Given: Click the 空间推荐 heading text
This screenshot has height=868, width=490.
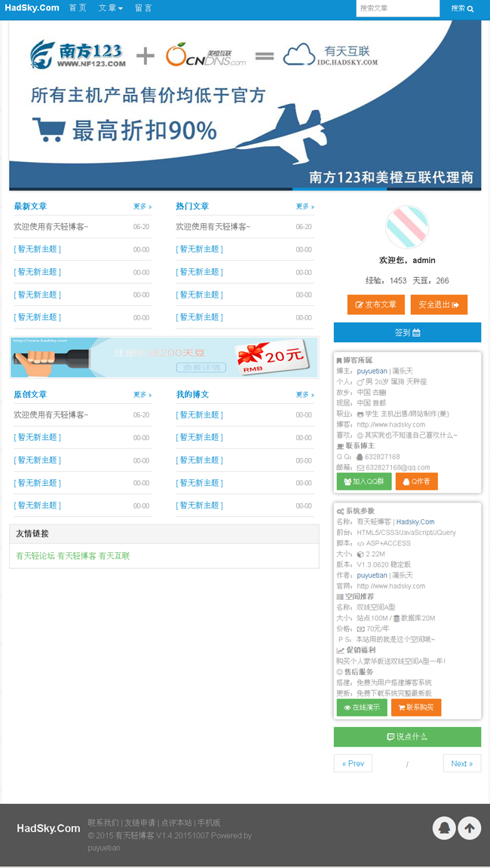Looking at the screenshot, I should click(x=360, y=597).
